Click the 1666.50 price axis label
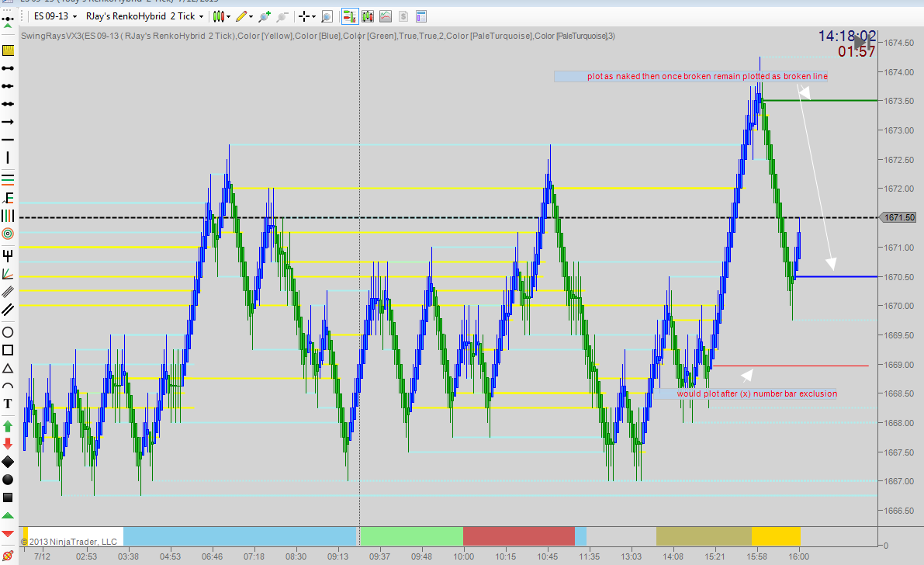 [x=898, y=511]
